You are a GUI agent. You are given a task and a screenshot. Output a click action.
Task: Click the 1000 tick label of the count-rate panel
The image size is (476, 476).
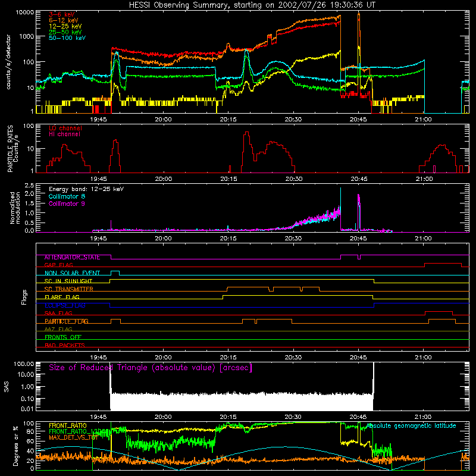(26, 36)
